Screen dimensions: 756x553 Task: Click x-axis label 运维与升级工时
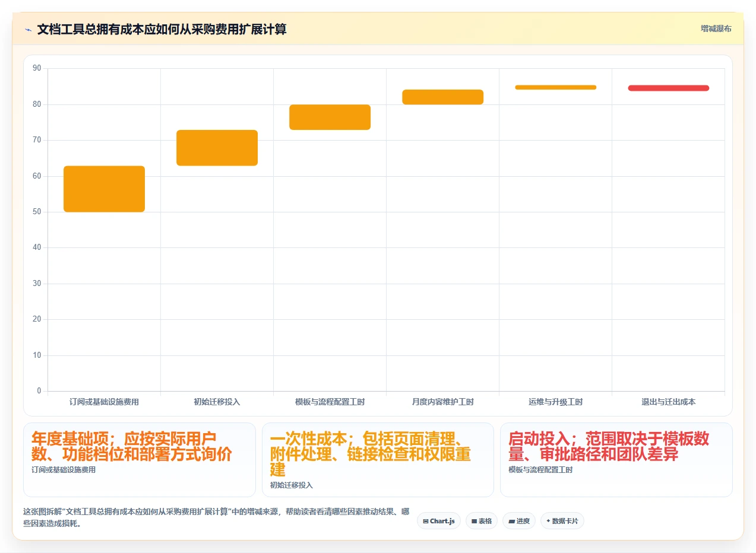tap(555, 402)
